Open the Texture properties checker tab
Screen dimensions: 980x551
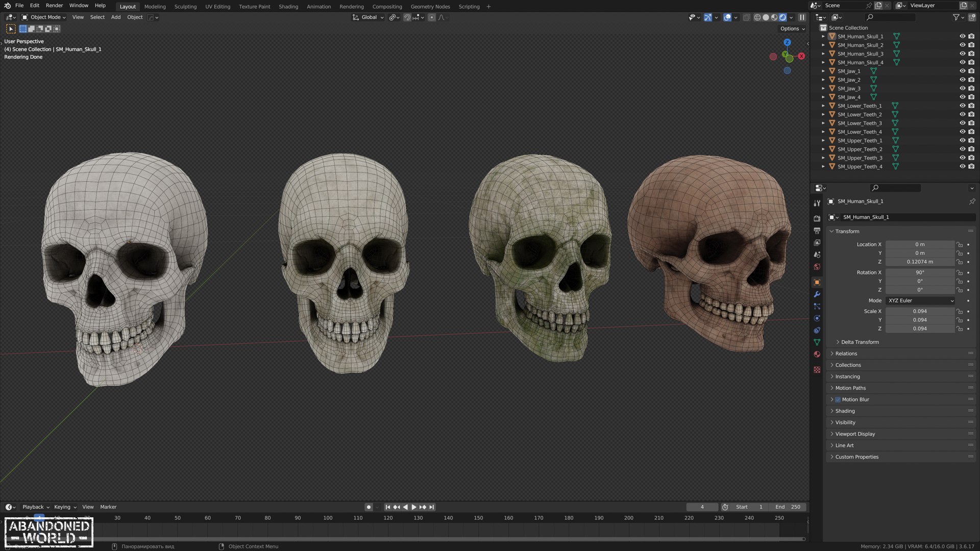tap(817, 369)
